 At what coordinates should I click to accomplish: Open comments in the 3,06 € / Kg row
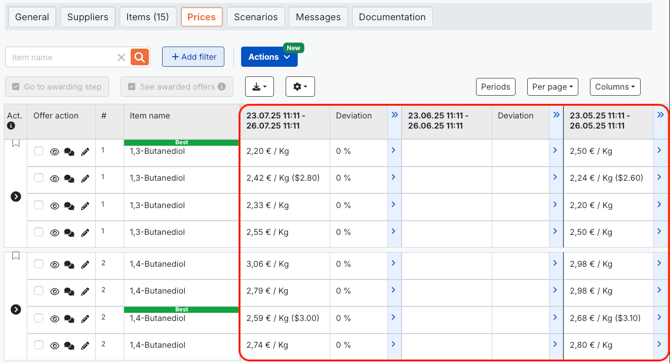(x=69, y=265)
